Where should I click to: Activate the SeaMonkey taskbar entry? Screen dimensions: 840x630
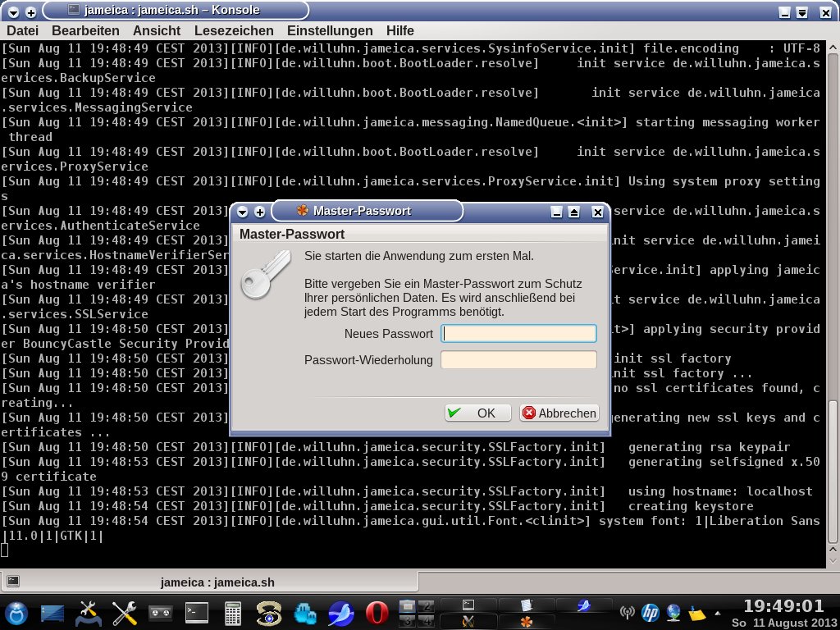coord(584,605)
